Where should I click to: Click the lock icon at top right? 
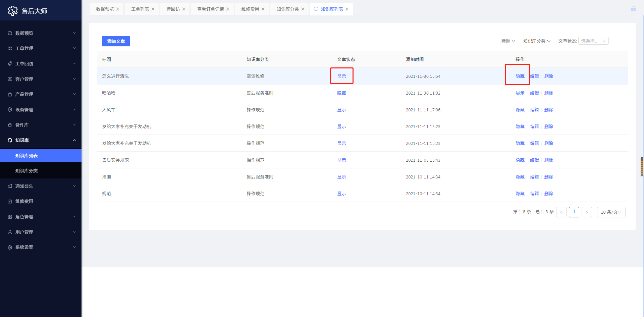pos(633,9)
